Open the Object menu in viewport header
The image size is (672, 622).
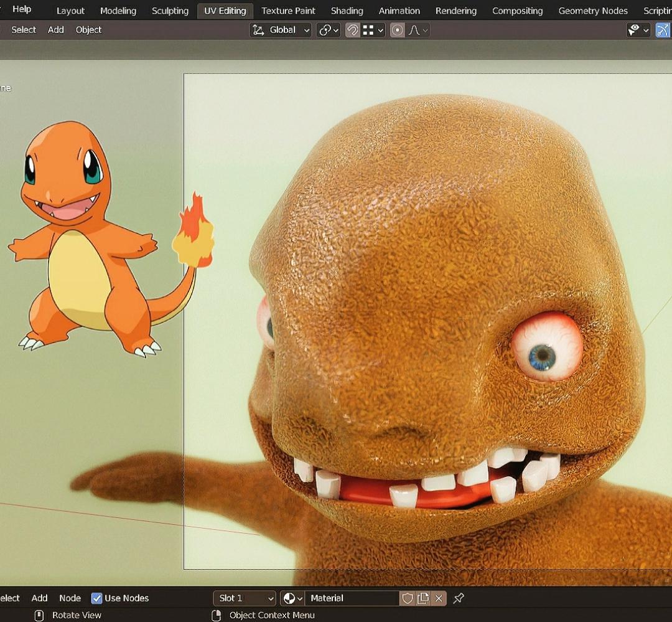(x=88, y=30)
